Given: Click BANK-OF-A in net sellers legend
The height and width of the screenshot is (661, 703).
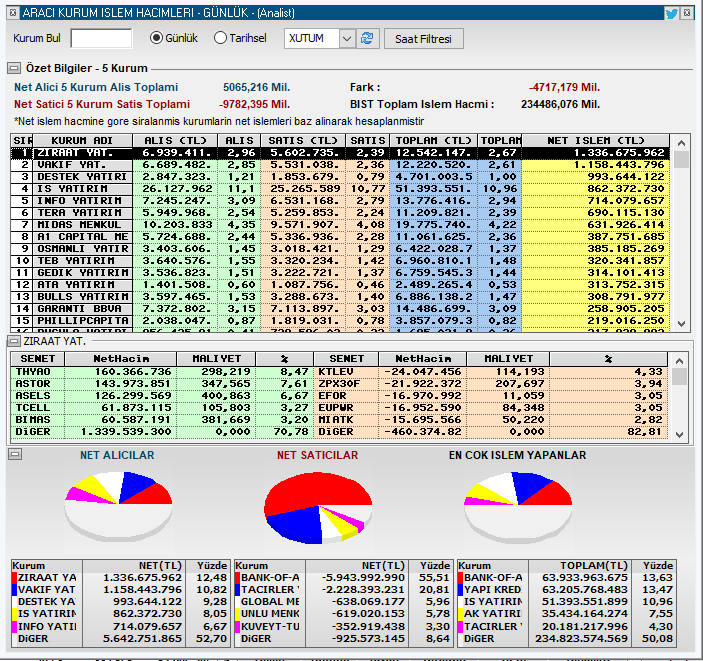Looking at the screenshot, I should [270, 578].
